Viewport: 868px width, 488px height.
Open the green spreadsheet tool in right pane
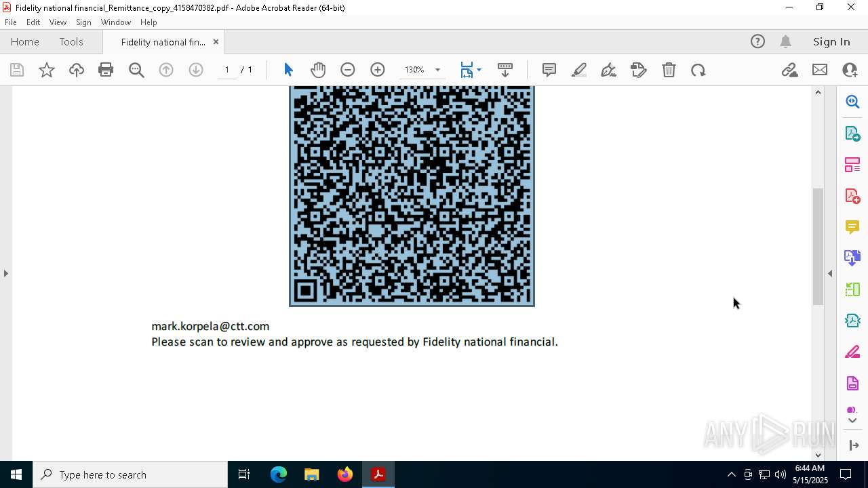click(x=852, y=289)
